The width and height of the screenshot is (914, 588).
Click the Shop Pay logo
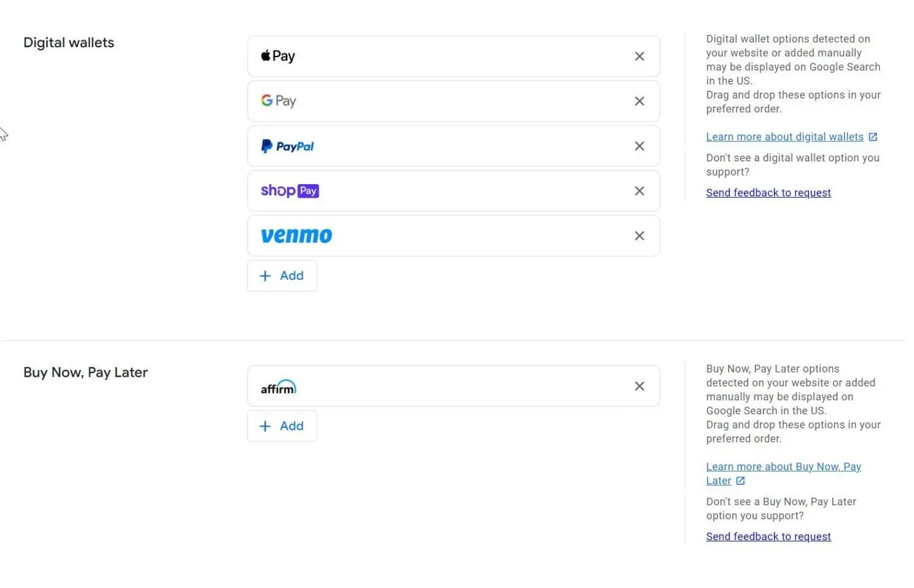tap(289, 191)
